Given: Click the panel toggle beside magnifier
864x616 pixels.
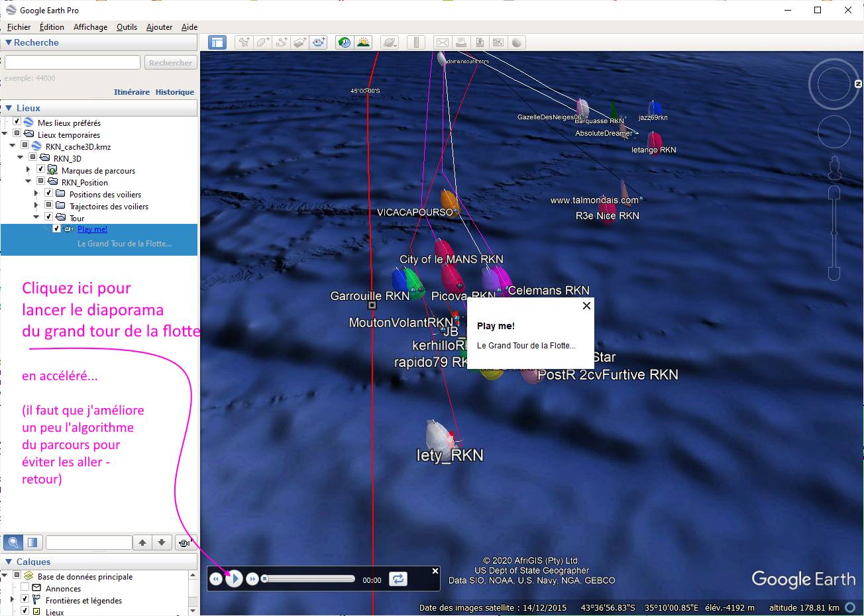Looking at the screenshot, I should 32,542.
